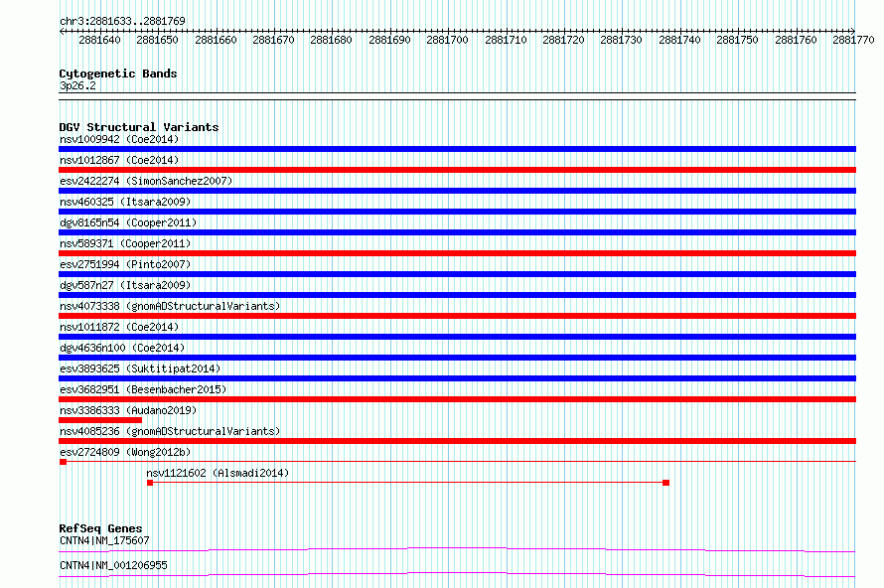Click the blue bar under esv2751994
Viewport: 884px width, 588px height.
coord(457,274)
